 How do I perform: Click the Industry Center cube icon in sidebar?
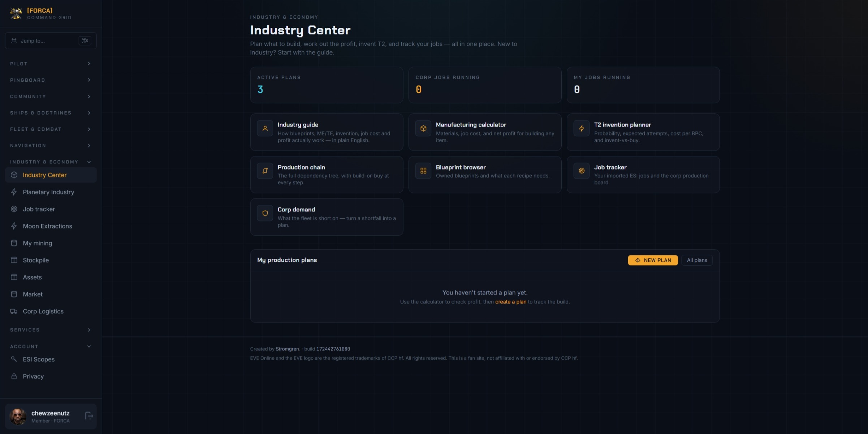[14, 175]
